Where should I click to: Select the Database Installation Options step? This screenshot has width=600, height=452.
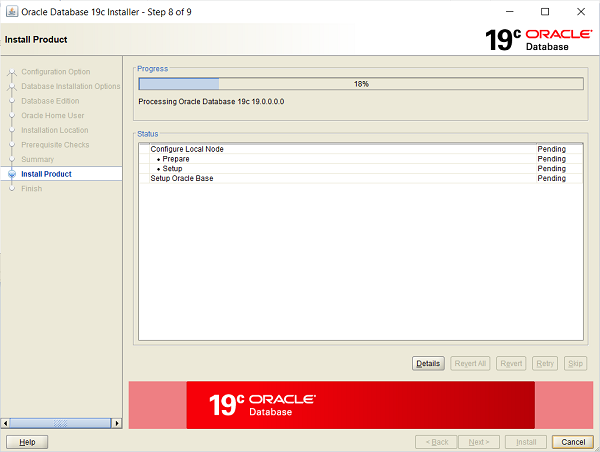coord(71,86)
